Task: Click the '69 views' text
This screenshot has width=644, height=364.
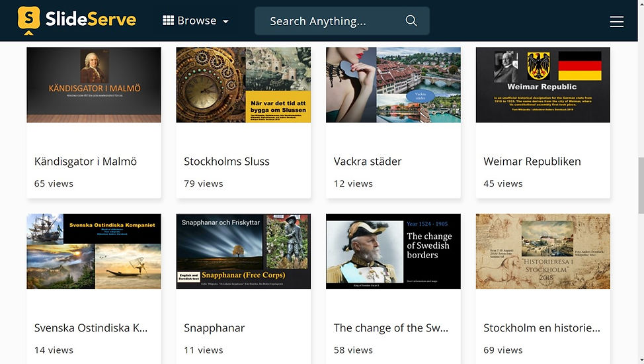Action: (503, 350)
